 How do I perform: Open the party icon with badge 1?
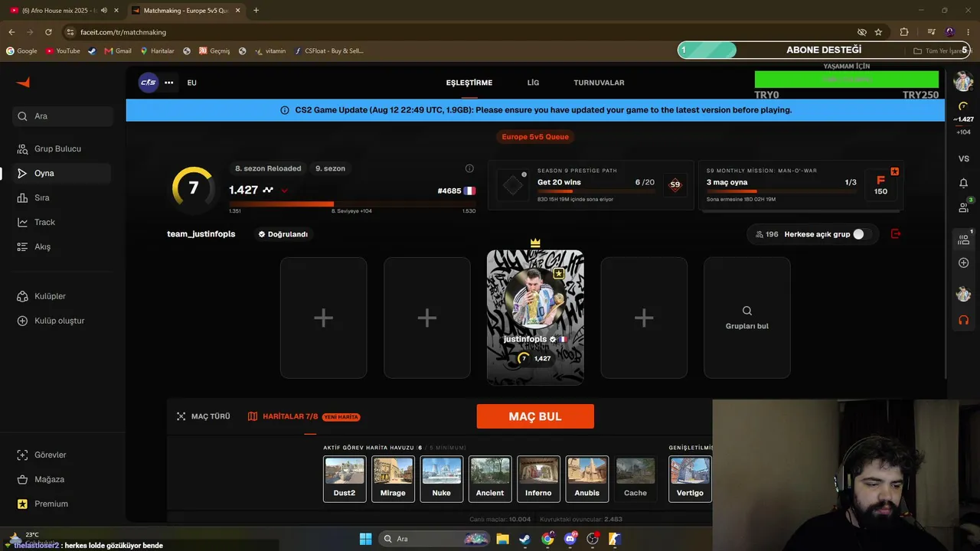pos(964,239)
